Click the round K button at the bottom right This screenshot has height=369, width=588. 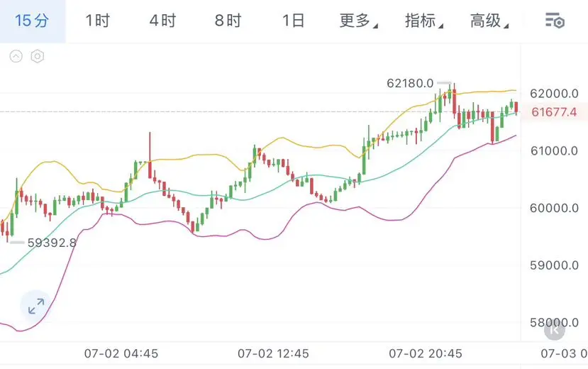click(x=554, y=330)
